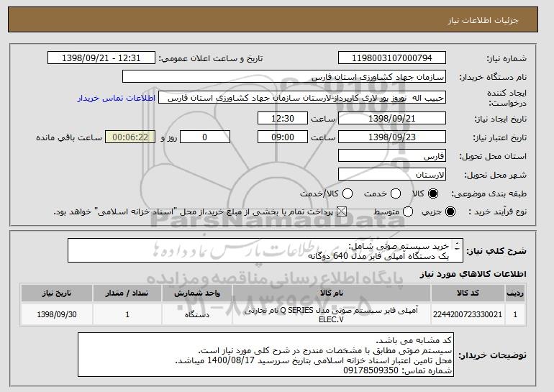Click the unit cell دستگاه

(197, 314)
